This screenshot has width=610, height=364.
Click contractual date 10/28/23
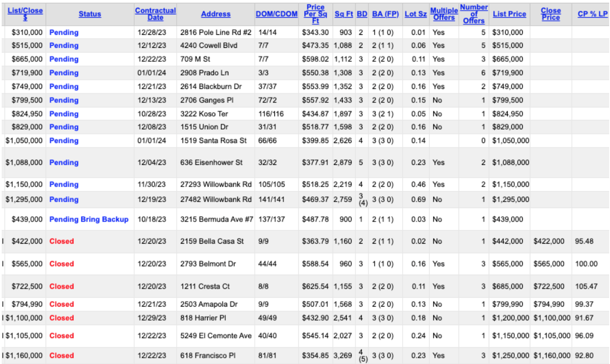point(151,114)
